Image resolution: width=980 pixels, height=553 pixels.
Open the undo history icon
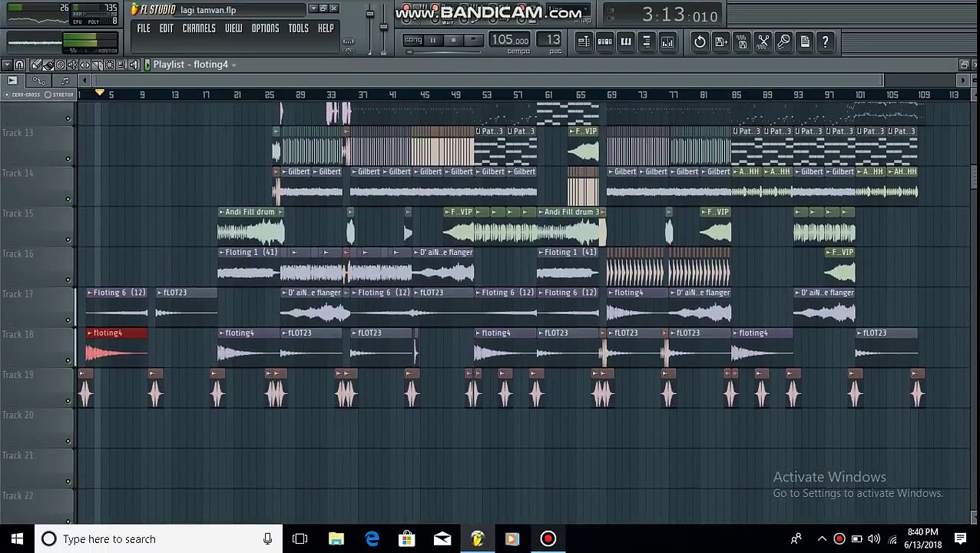[700, 41]
